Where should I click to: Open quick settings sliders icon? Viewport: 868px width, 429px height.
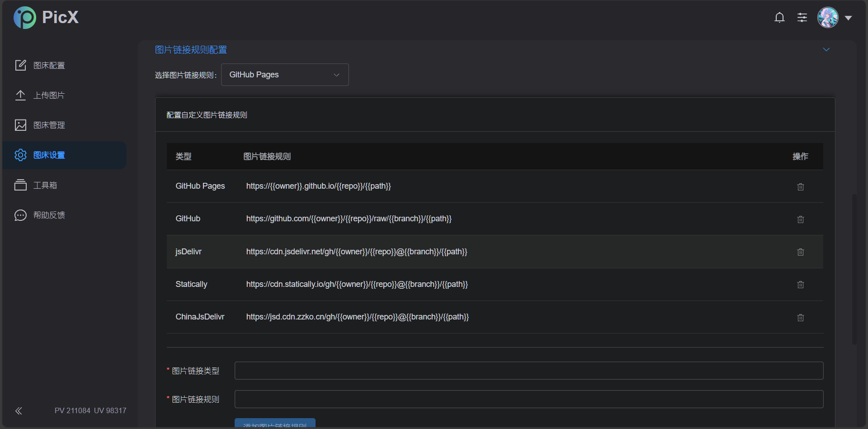(x=802, y=18)
